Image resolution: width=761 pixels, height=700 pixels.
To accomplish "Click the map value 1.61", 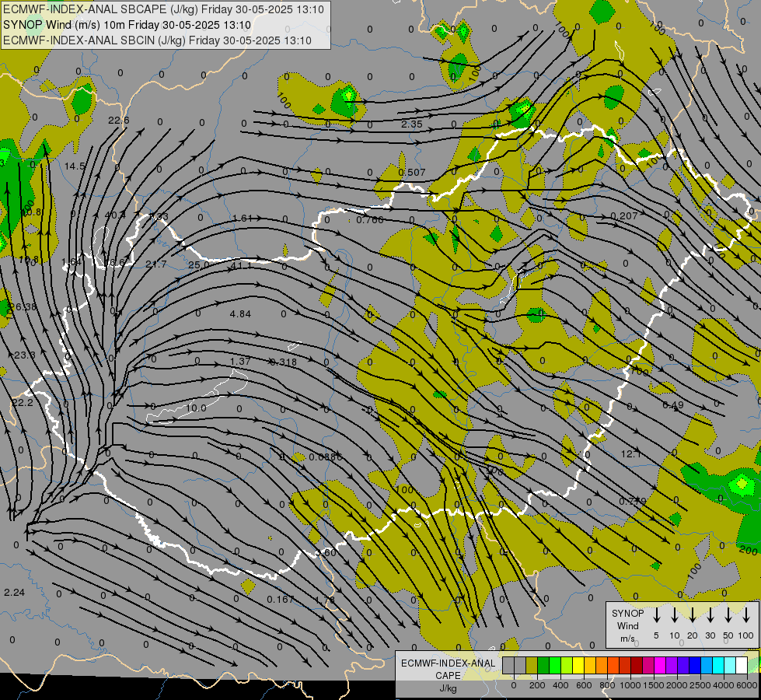I will 243,219.
